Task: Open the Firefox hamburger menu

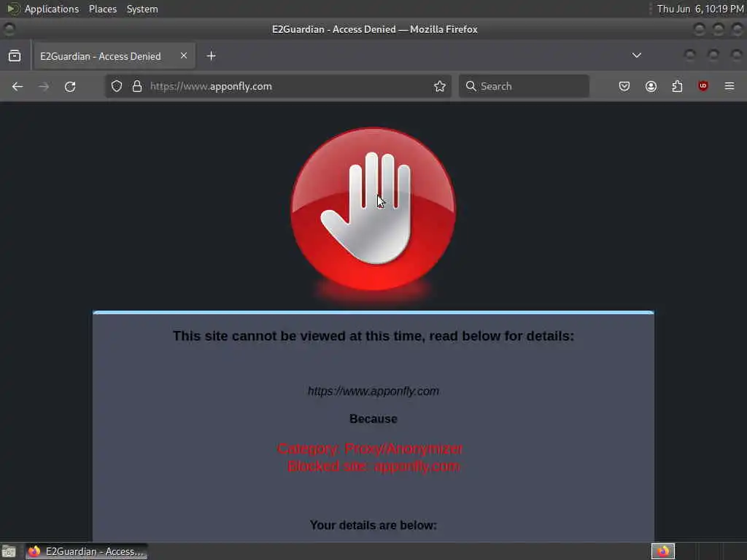Action: tap(729, 86)
